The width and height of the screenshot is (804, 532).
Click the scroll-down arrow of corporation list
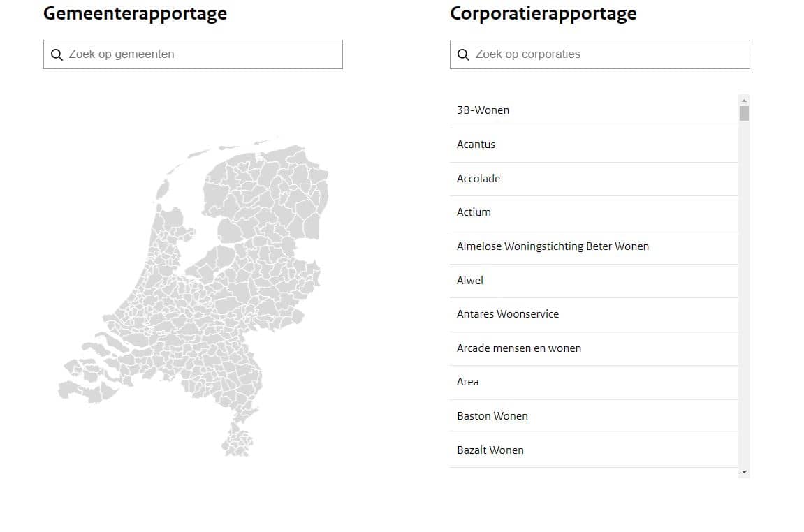744,473
